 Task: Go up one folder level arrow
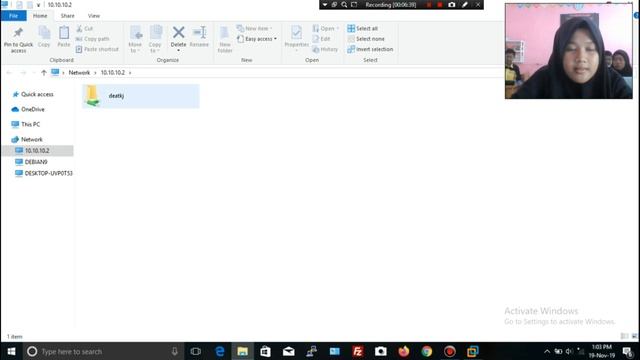[x=44, y=73]
